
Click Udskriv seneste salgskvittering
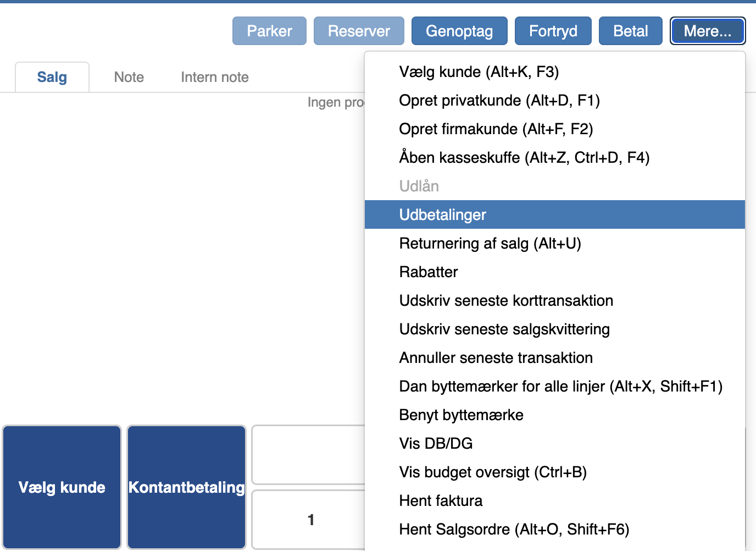(x=504, y=329)
